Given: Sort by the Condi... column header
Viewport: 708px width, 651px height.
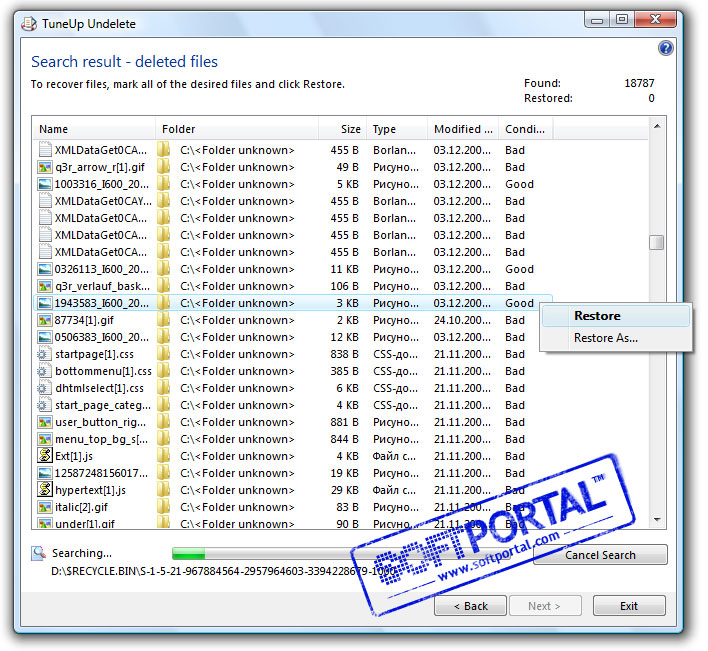Looking at the screenshot, I should [x=526, y=129].
